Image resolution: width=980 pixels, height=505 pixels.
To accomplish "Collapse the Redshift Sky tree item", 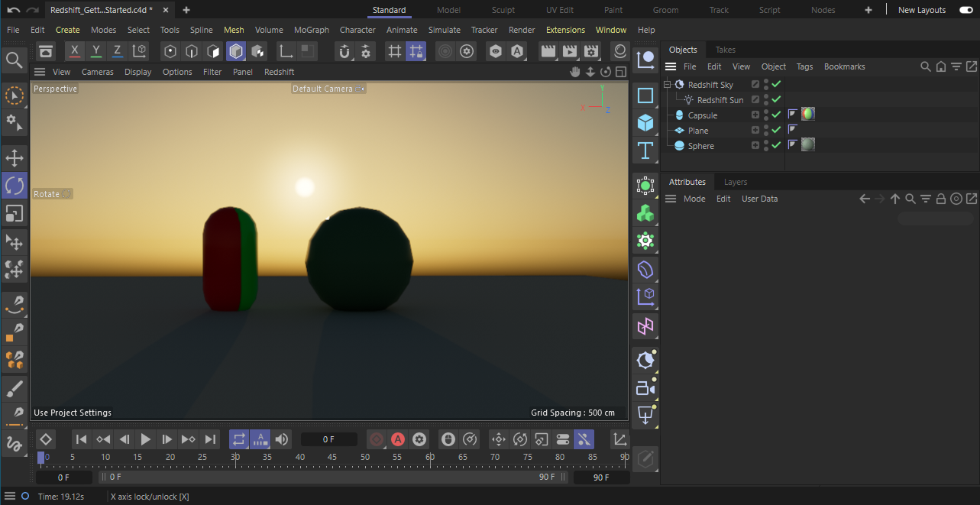I will [667, 85].
